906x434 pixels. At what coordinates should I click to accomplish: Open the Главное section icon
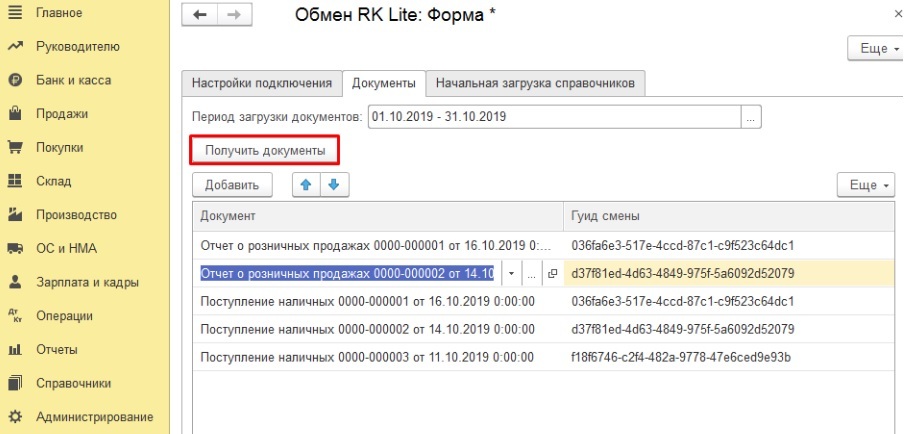point(15,13)
